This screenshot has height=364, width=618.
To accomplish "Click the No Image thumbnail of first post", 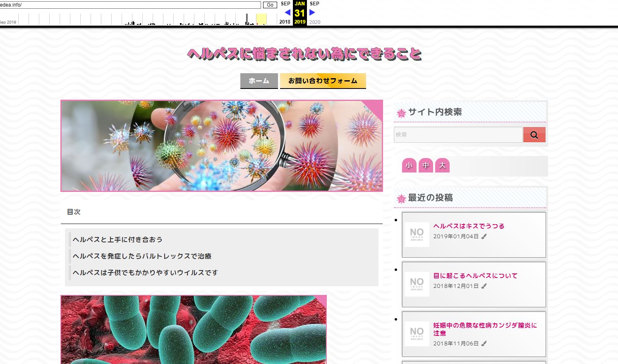I will (x=417, y=235).
